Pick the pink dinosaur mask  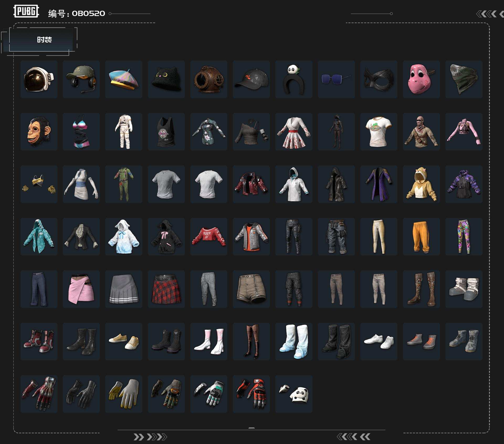(422, 79)
